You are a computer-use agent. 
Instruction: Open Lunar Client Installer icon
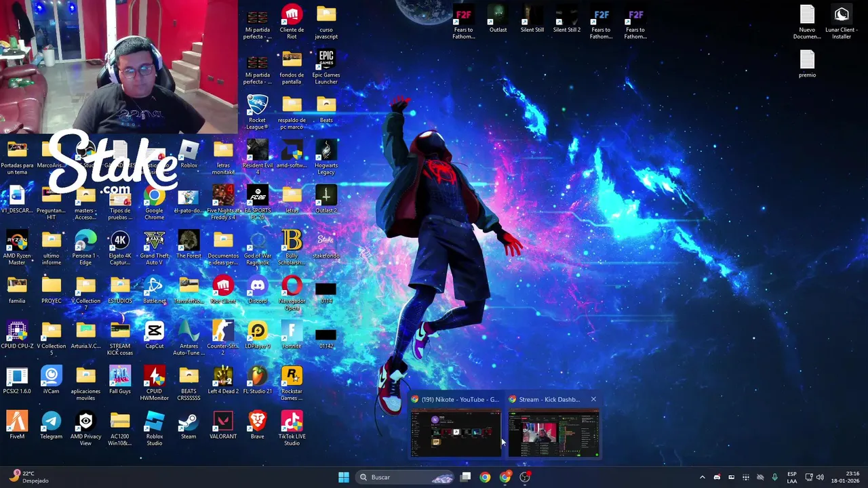(x=842, y=22)
